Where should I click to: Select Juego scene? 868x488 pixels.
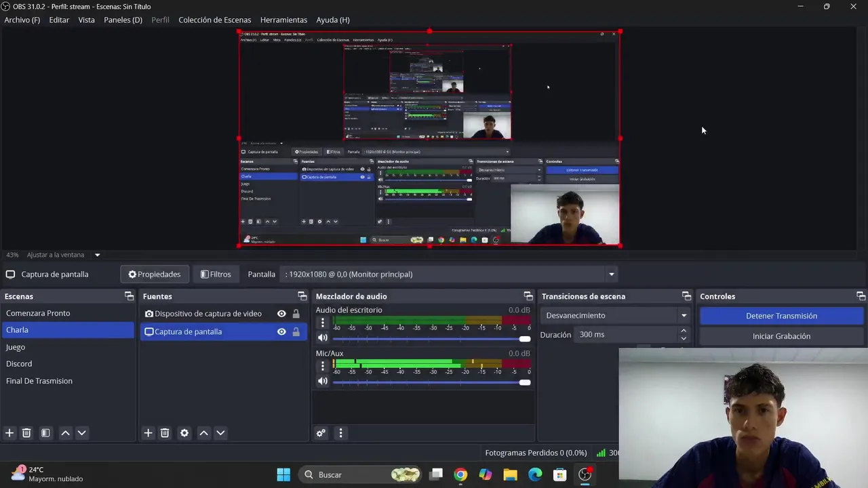click(x=68, y=347)
